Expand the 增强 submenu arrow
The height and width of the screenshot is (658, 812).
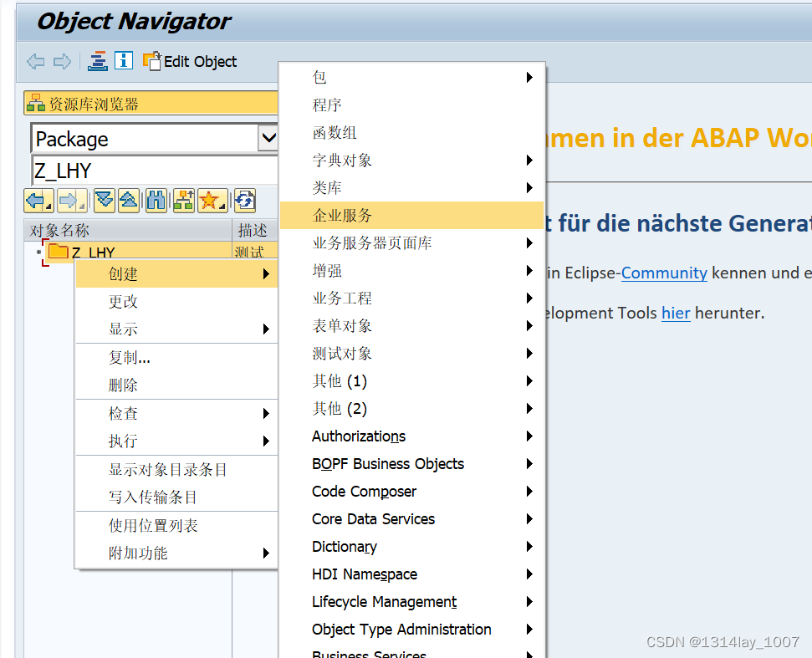pos(529,270)
